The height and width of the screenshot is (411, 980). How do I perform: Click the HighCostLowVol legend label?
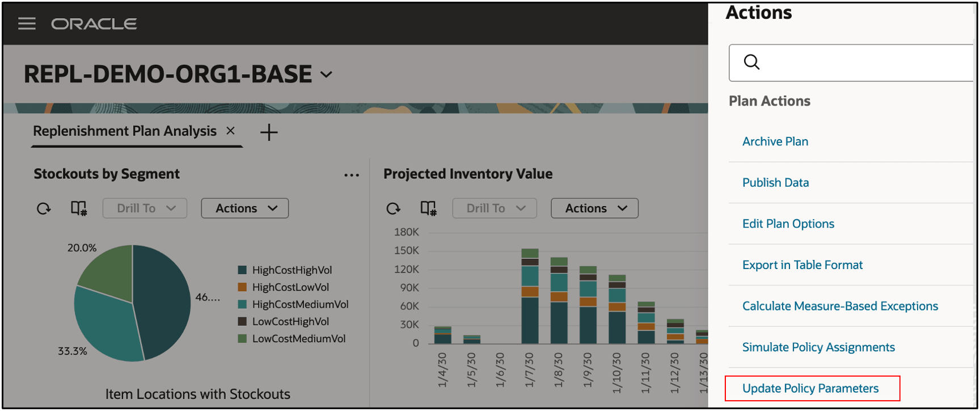tap(290, 287)
